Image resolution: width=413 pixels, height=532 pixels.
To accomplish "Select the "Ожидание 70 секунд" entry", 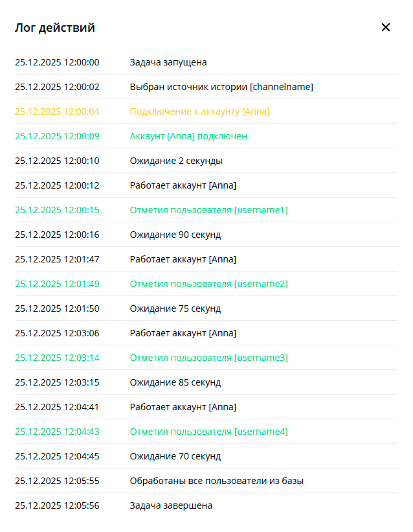I will click(175, 456).
